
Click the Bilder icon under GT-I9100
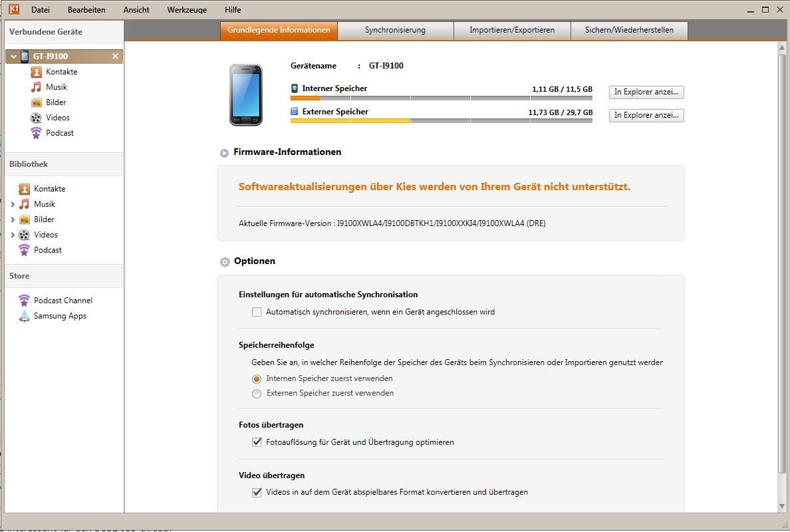(x=37, y=103)
